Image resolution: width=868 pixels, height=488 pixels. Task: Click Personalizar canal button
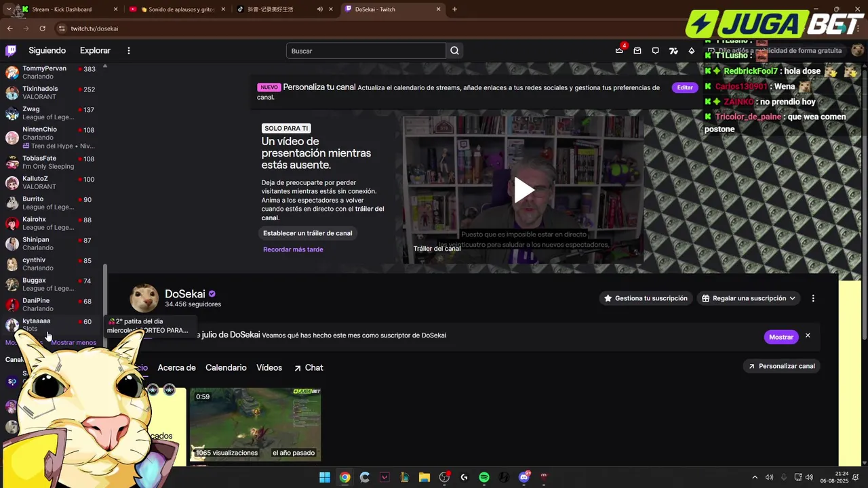coord(781,366)
